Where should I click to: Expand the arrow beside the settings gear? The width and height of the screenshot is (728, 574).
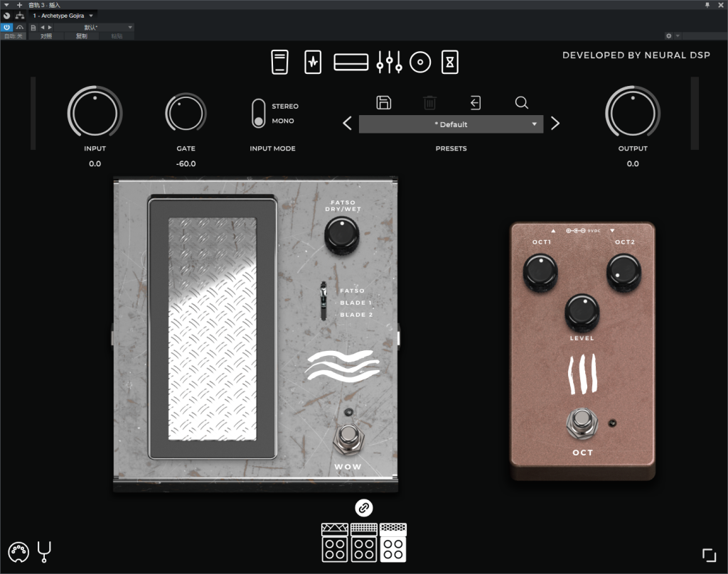[x=678, y=36]
